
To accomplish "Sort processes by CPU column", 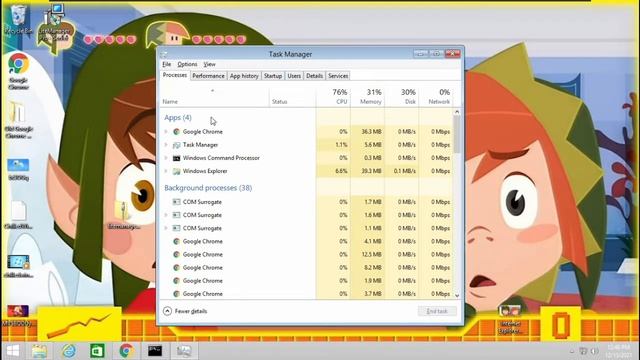I will pos(333,97).
